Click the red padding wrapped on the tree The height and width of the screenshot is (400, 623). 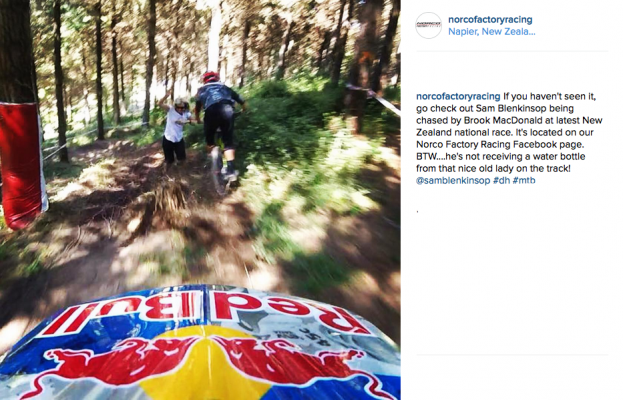pos(22,165)
